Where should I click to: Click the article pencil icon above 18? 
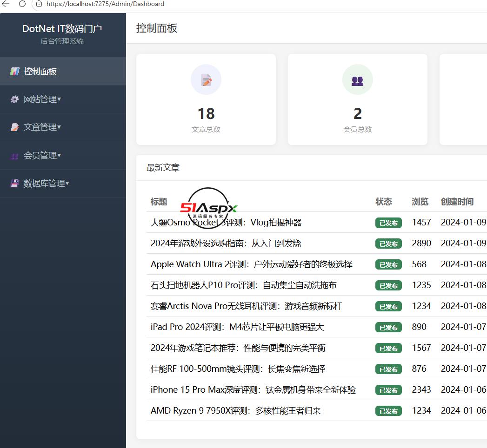click(x=206, y=80)
